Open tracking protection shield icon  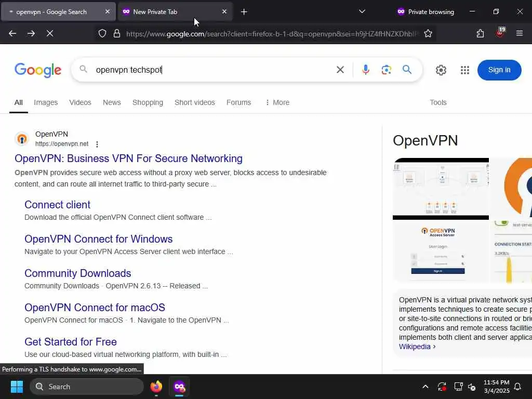102,33
